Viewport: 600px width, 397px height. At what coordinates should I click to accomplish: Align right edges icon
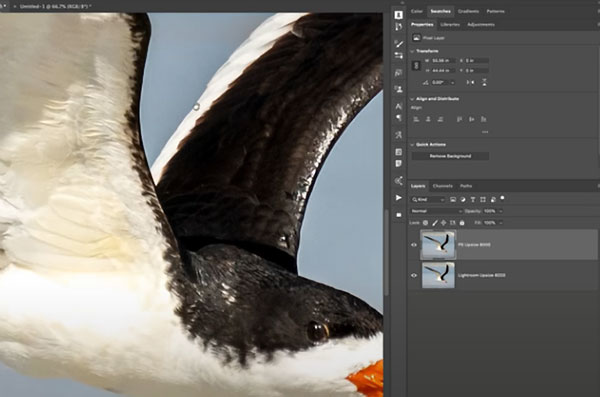[440, 119]
